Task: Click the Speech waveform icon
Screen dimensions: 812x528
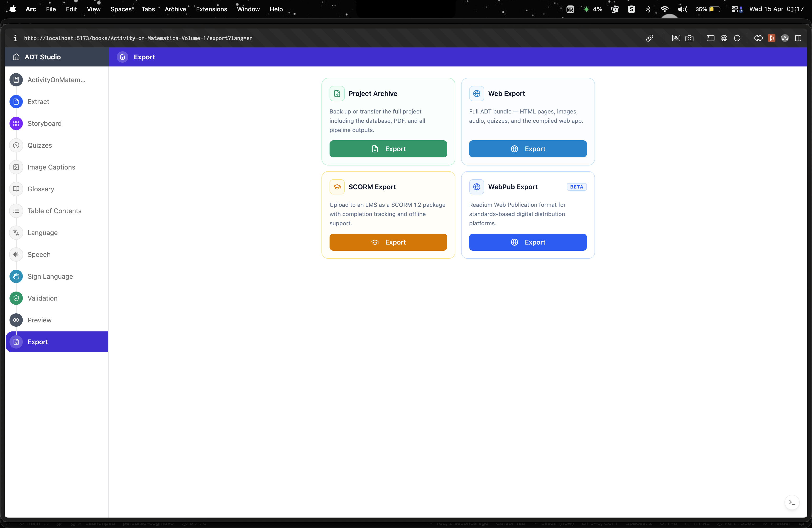Action: (x=16, y=255)
